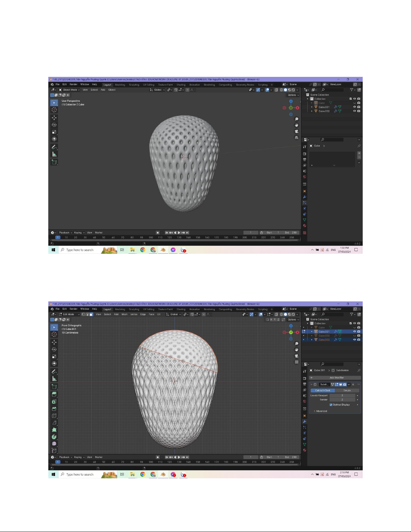Viewport: 411px width, 532px height.
Task: Toggle Subdivision modifier edit mode display
Action: tap(337, 384)
